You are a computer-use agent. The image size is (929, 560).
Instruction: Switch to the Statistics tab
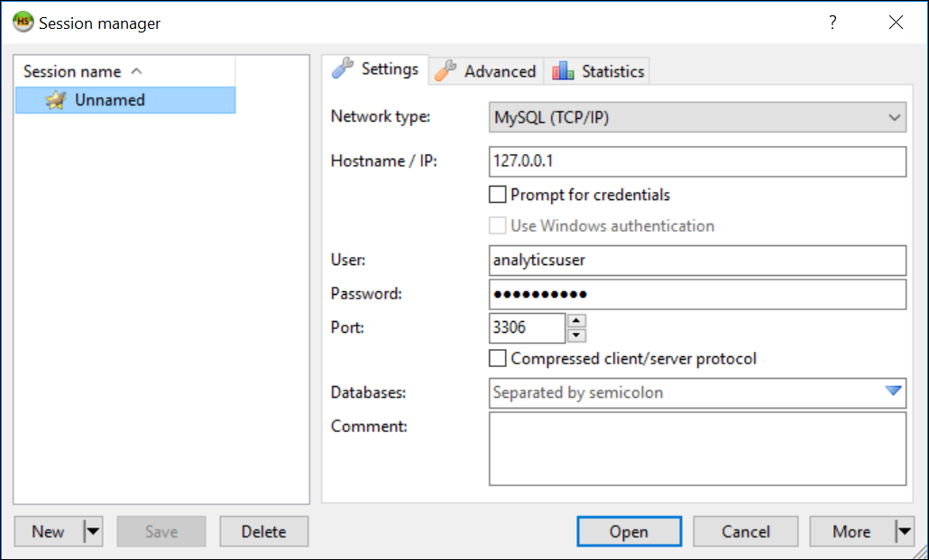pyautogui.click(x=607, y=70)
